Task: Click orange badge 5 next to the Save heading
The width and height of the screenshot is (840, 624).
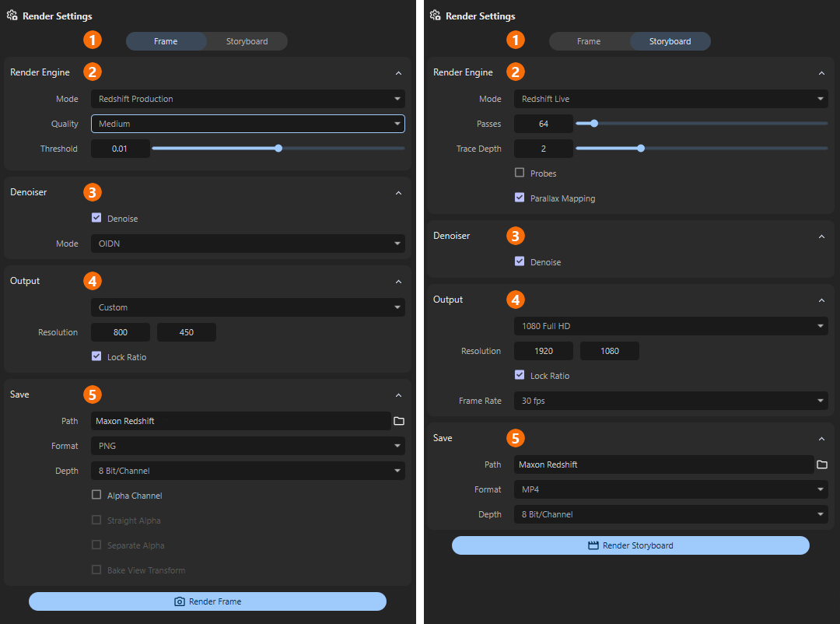Action: tap(92, 394)
